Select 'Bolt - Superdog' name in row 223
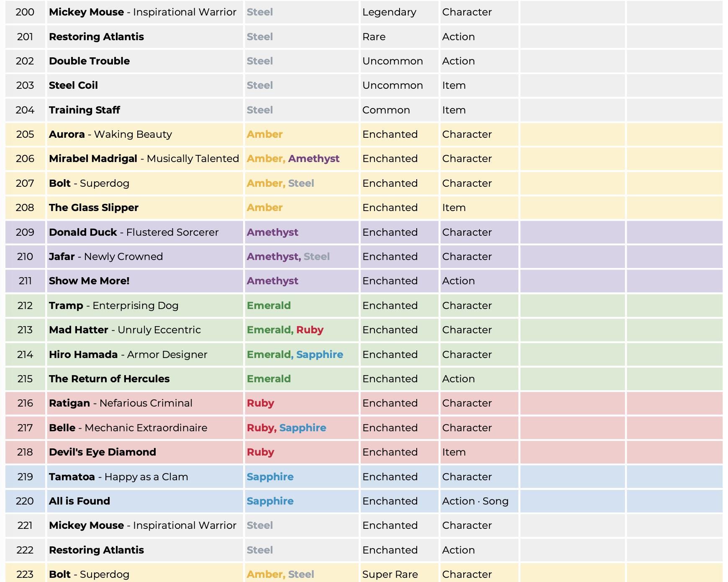 pyautogui.click(x=89, y=574)
